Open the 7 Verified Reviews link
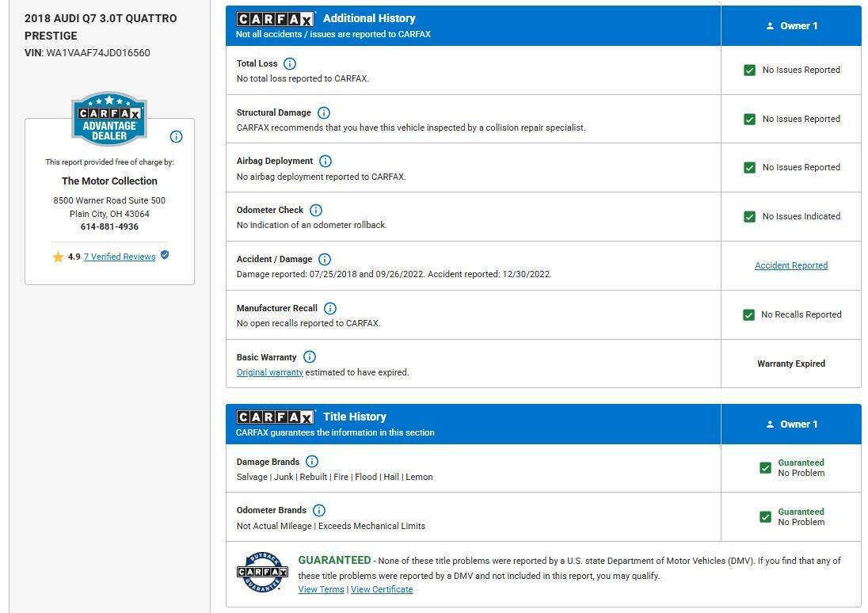 pyautogui.click(x=120, y=257)
